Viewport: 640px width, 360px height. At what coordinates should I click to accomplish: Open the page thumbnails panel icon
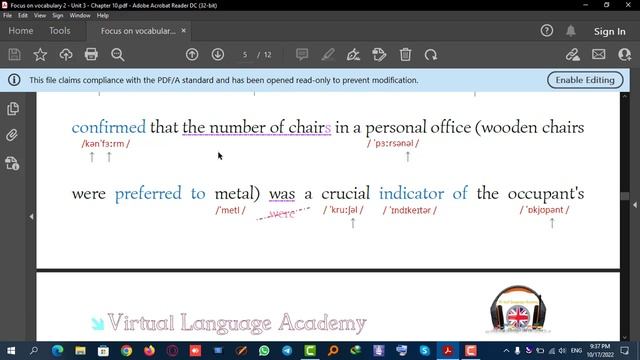13,109
